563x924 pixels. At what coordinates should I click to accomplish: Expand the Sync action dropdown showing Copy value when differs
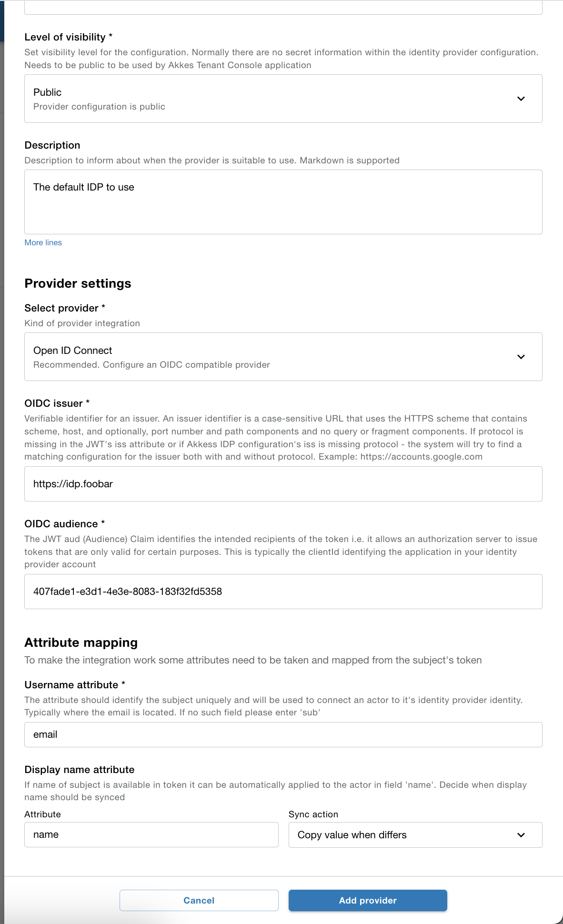(x=415, y=834)
